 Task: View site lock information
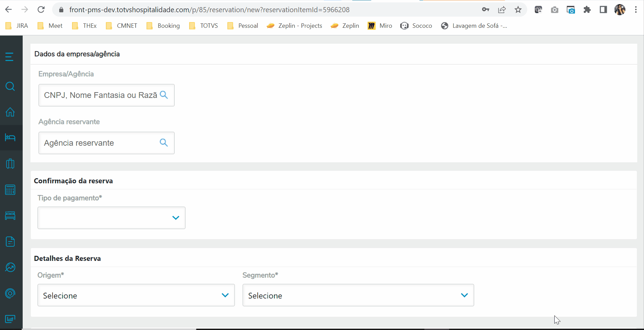pos(61,10)
